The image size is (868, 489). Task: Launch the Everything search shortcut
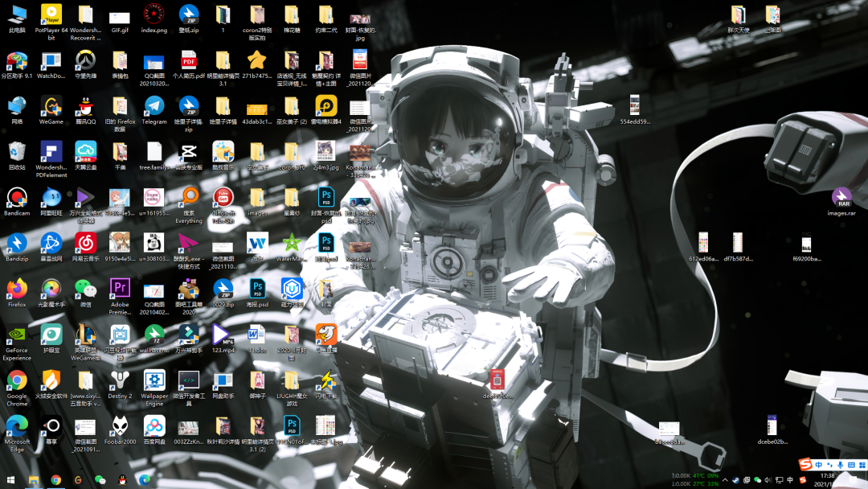pos(188,205)
